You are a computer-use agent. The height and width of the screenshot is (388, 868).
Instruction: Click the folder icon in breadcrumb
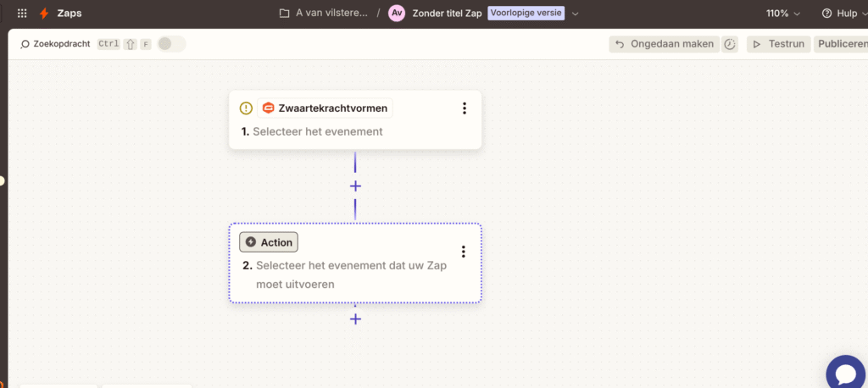(285, 14)
